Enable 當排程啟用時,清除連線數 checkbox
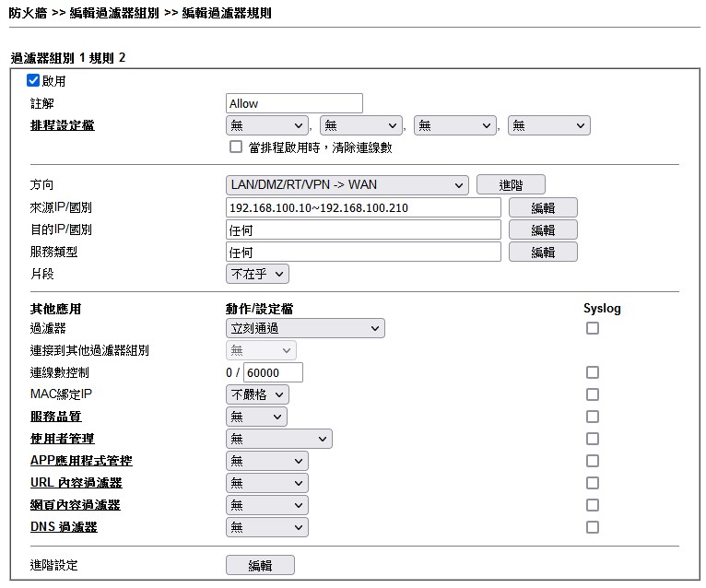Viewport: 706px width, 588px height. pos(236,147)
